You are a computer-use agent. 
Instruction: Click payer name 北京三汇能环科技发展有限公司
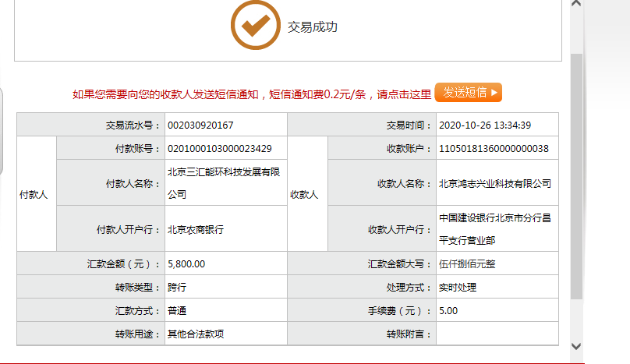(x=224, y=183)
